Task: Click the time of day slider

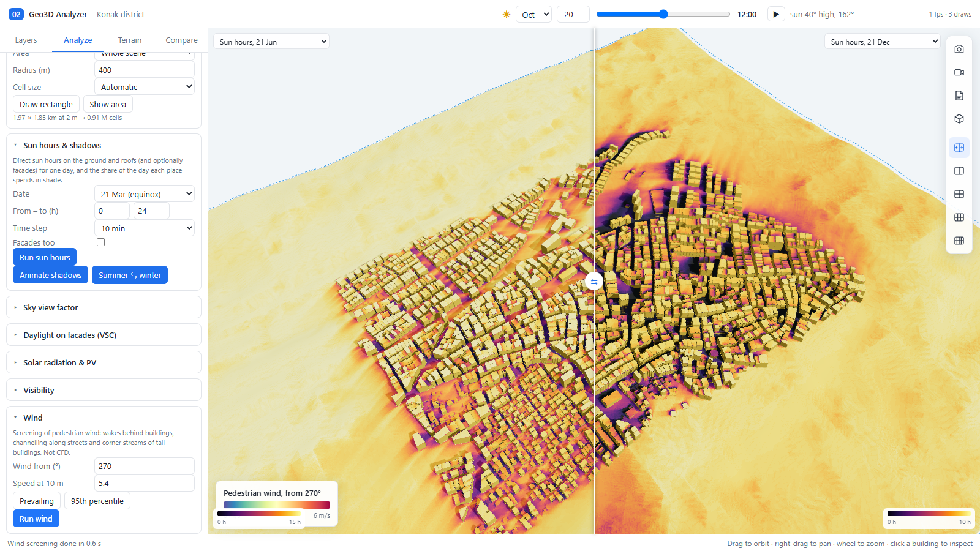Action: (x=663, y=14)
